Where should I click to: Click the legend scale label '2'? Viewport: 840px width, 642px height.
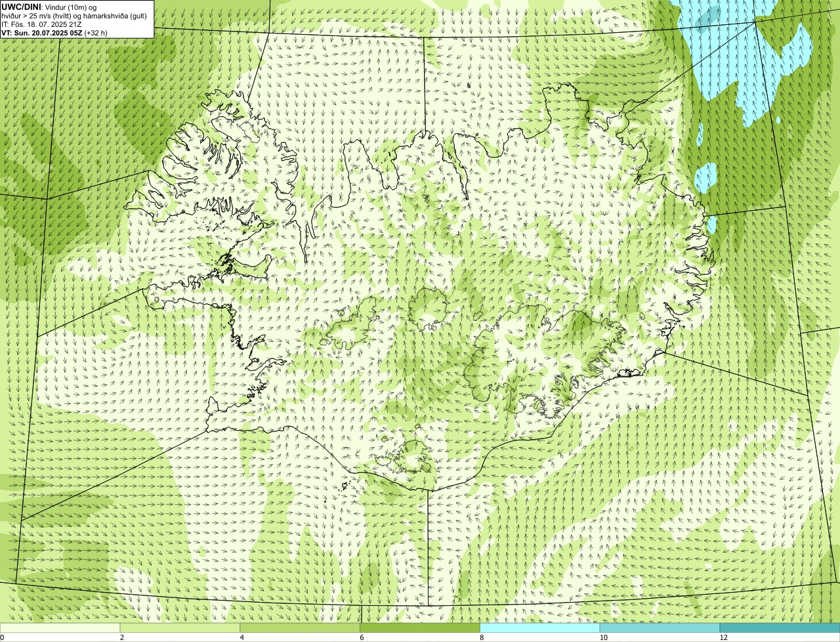[122, 637]
